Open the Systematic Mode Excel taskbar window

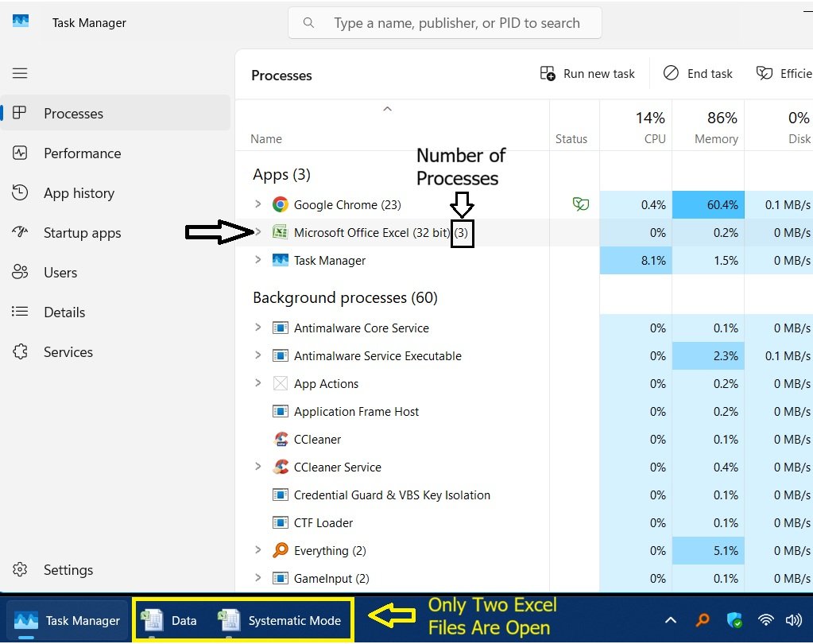(280, 621)
